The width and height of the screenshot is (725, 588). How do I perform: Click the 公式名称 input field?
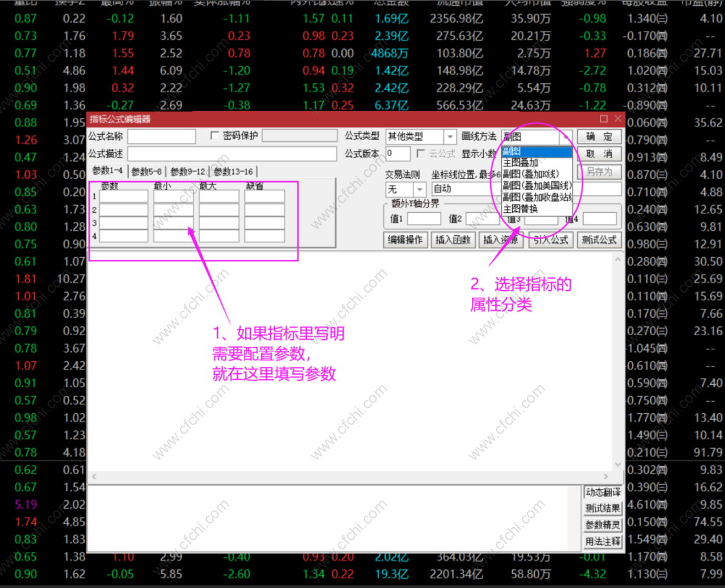click(x=161, y=137)
